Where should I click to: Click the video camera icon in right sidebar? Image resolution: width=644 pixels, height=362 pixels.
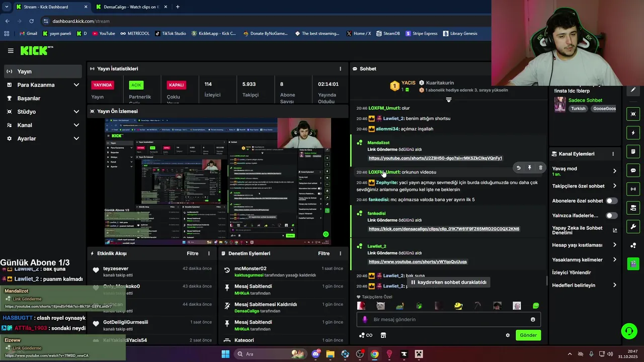coord(633,208)
